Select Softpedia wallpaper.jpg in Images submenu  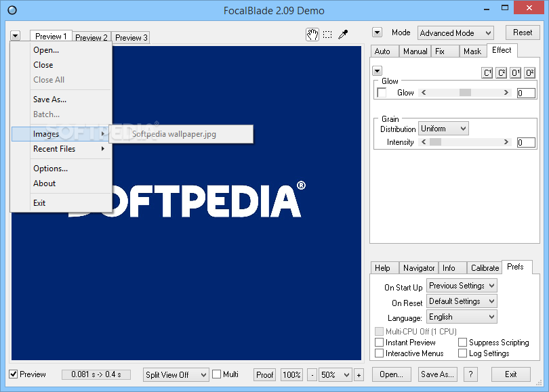[x=181, y=134]
